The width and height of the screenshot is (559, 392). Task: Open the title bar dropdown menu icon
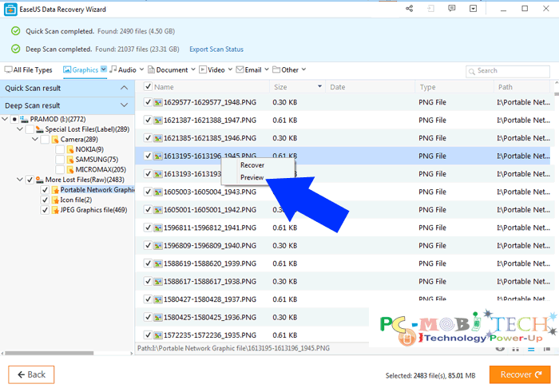click(473, 9)
